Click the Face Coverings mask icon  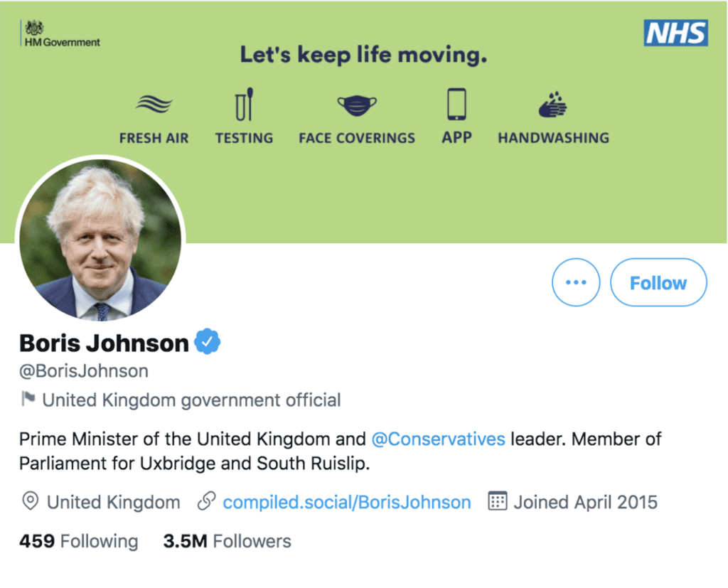click(356, 107)
